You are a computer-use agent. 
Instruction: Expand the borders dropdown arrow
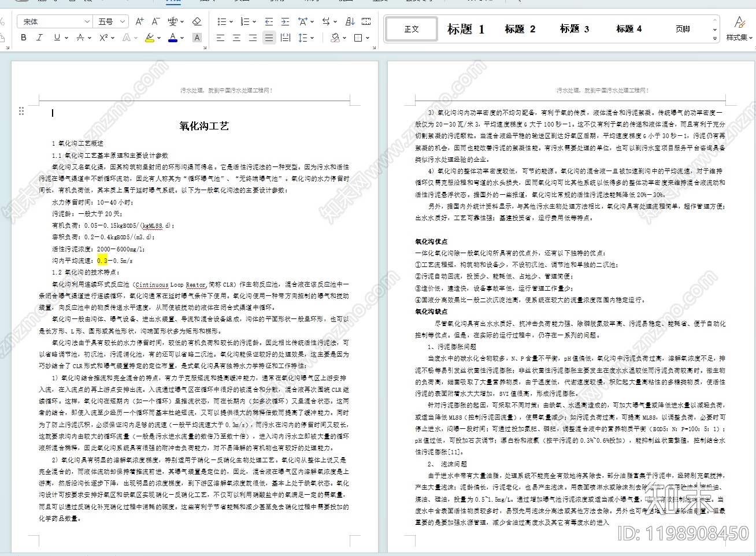click(x=367, y=38)
